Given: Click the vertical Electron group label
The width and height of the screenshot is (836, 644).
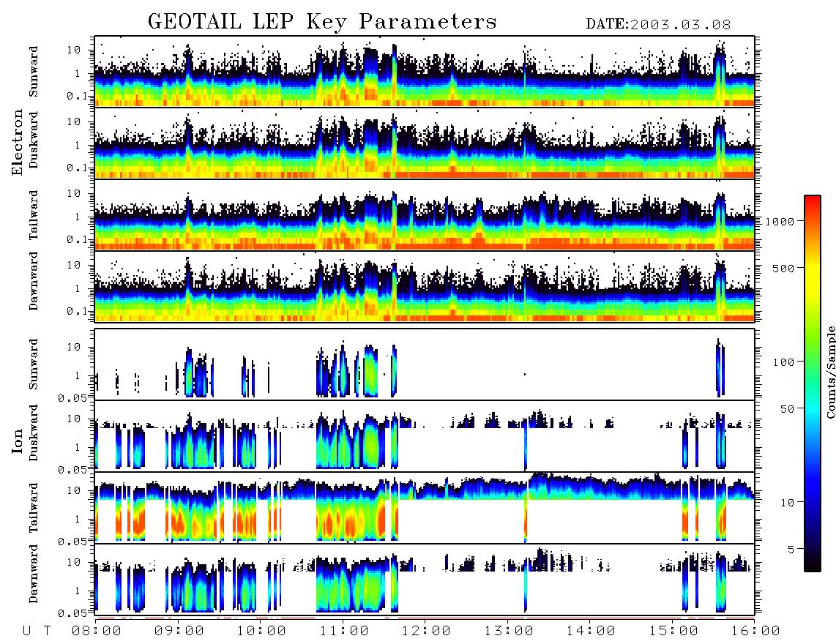Looking at the screenshot, I should tap(18, 142).
